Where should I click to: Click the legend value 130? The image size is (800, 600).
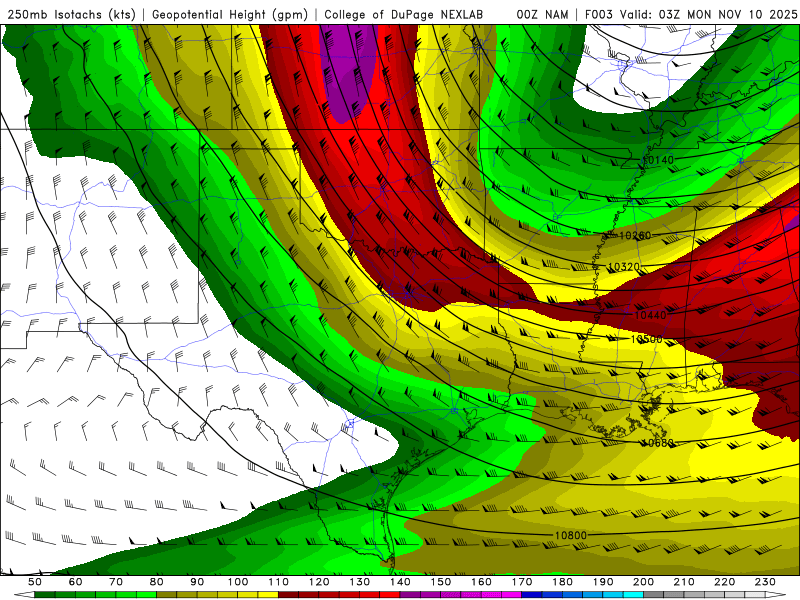click(x=359, y=582)
